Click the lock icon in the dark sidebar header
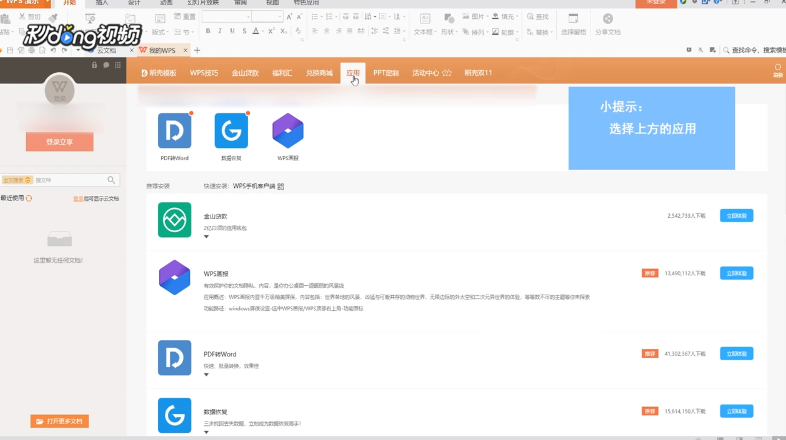 (x=94, y=65)
